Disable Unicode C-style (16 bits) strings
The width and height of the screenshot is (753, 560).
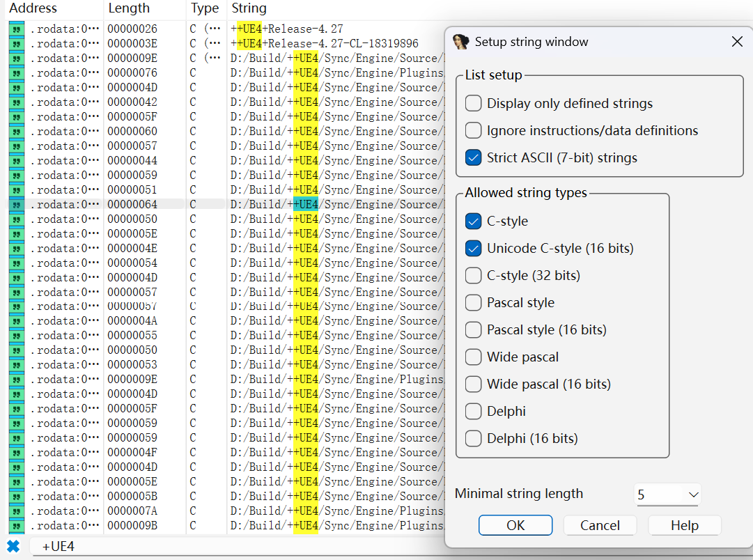(474, 249)
